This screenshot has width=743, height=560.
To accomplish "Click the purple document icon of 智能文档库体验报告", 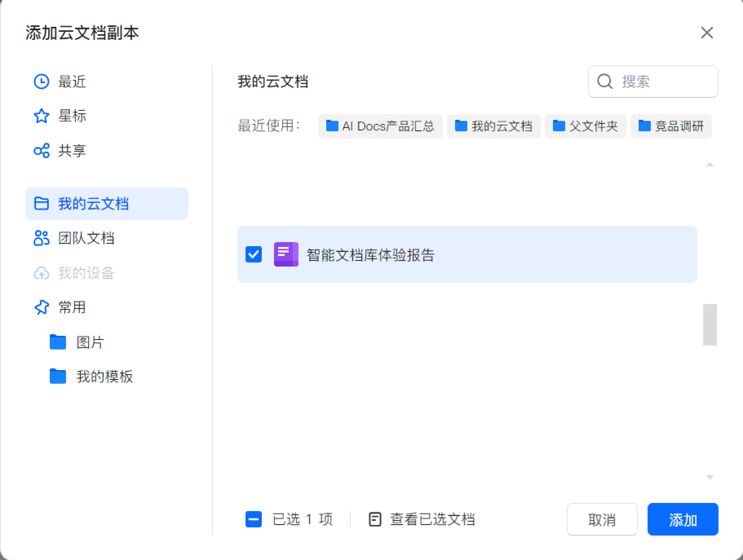I will point(286,254).
